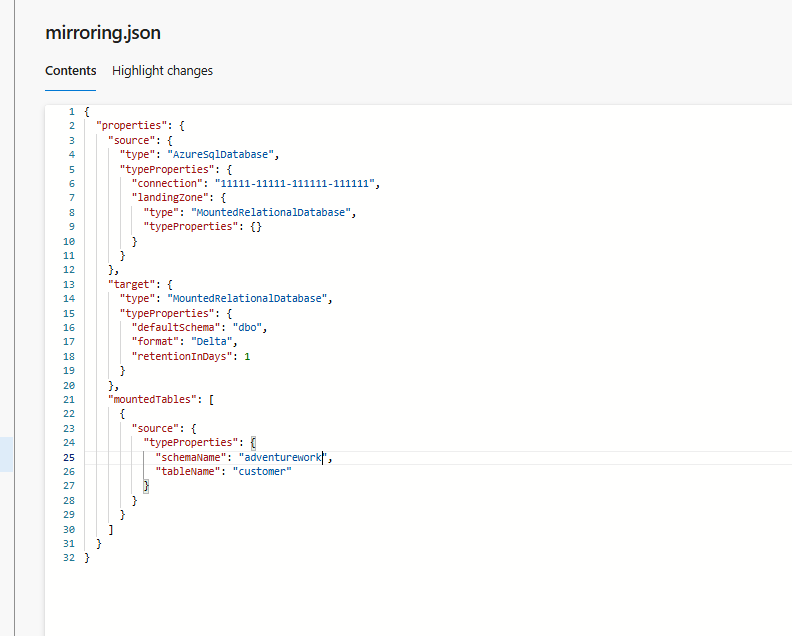792x636 pixels.
Task: Click "MountedRelationalDatabase" value on line 8
Action: (271, 212)
